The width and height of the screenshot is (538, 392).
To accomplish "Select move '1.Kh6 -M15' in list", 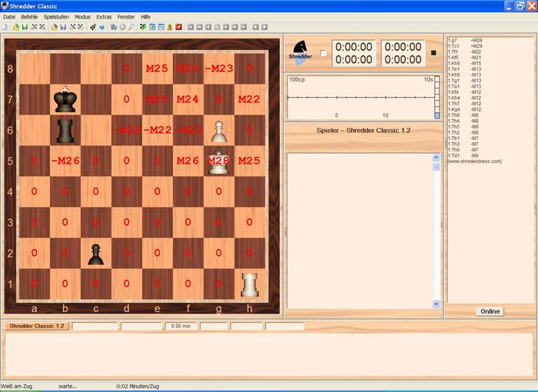I will [x=465, y=64].
